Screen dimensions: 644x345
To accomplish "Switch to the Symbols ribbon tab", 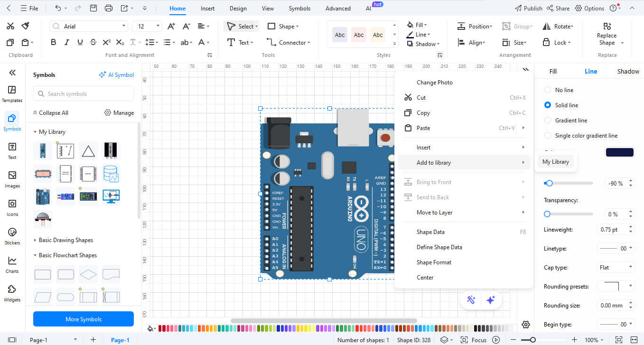I will (299, 9).
